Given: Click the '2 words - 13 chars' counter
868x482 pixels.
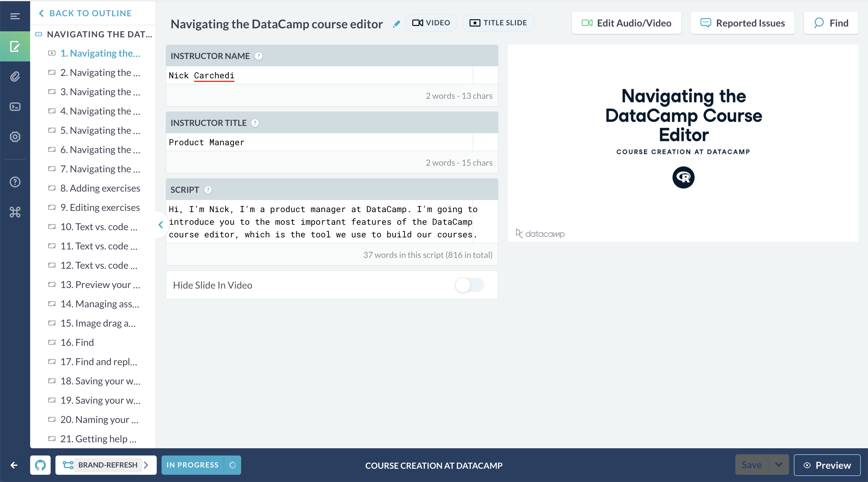Looking at the screenshot, I should coord(459,96).
